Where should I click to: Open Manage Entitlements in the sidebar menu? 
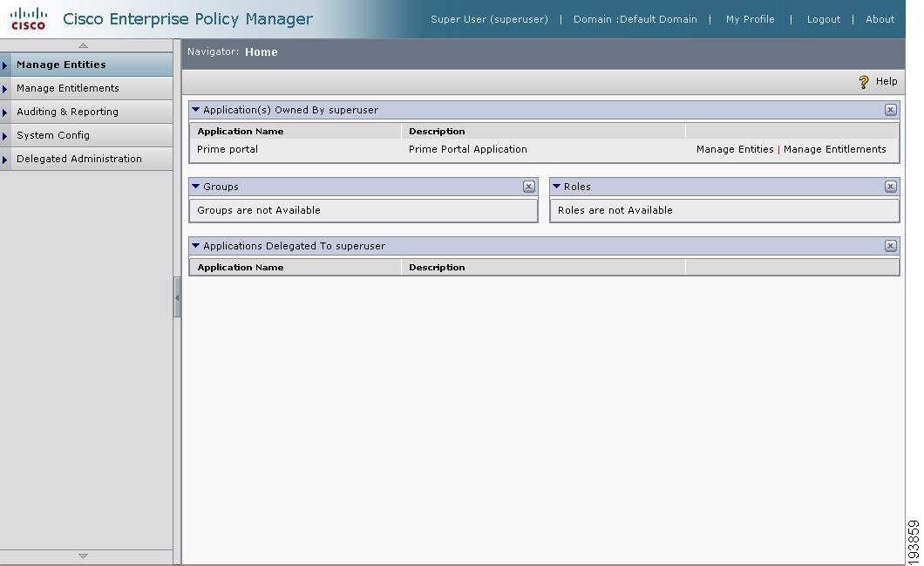click(86, 88)
